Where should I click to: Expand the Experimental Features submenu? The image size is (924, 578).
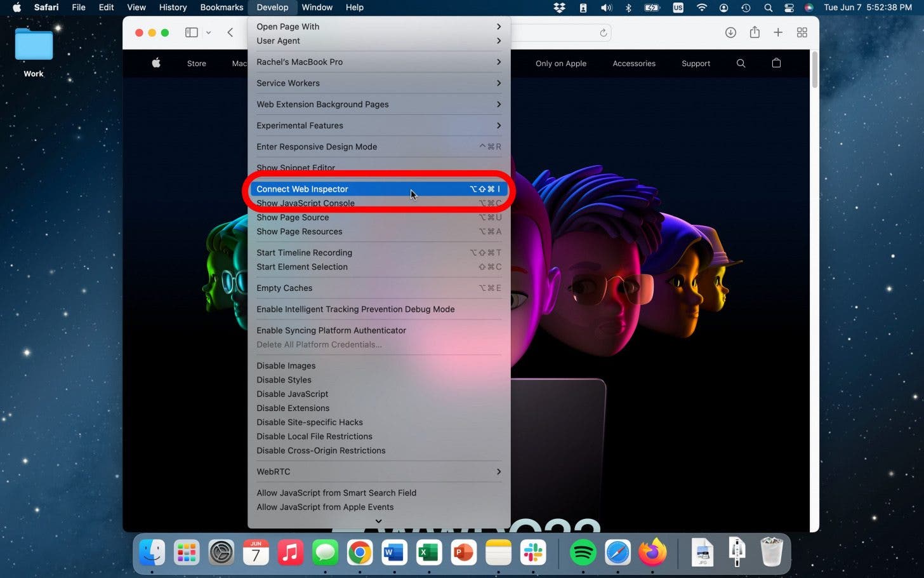[x=300, y=125]
